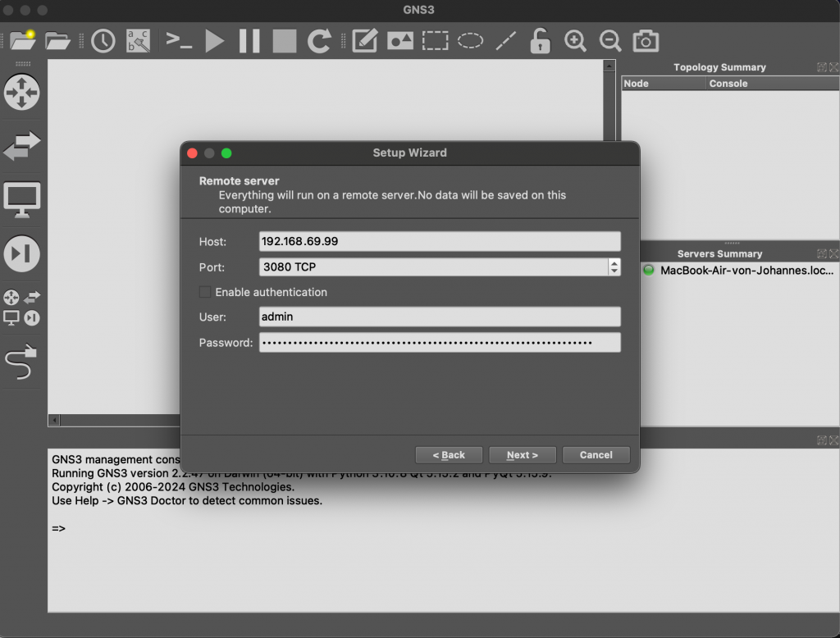Continue with the Next button
The width and height of the screenshot is (840, 638).
click(523, 455)
